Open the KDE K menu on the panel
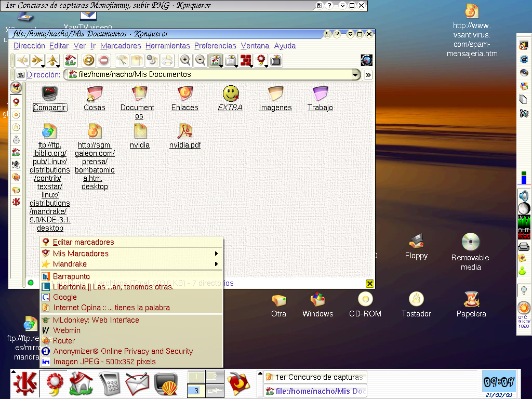Screen dimensions: 532x399 pos(25,384)
